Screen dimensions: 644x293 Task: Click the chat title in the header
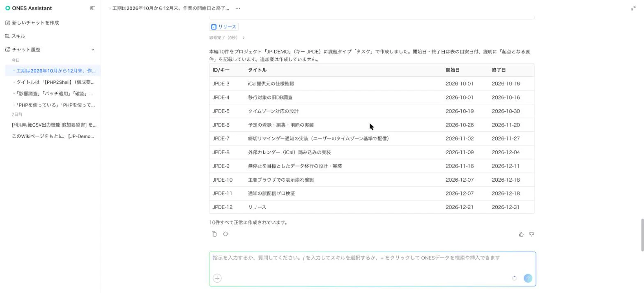tap(169, 8)
